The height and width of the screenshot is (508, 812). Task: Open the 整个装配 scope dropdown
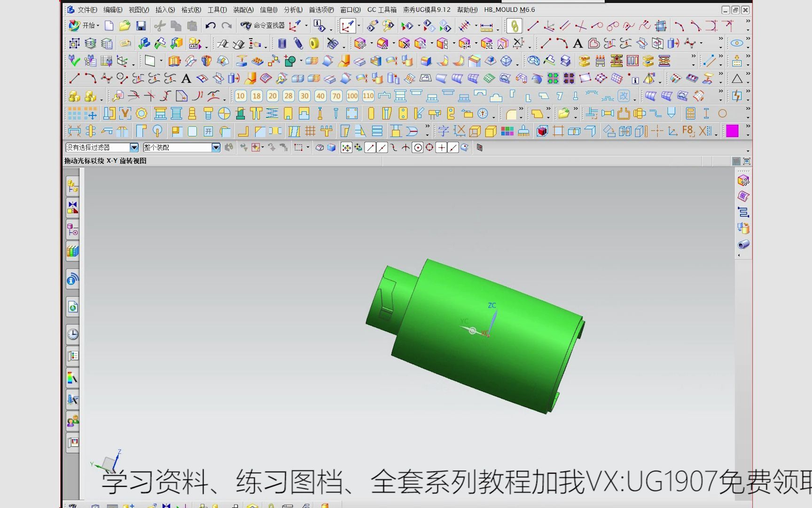click(216, 147)
